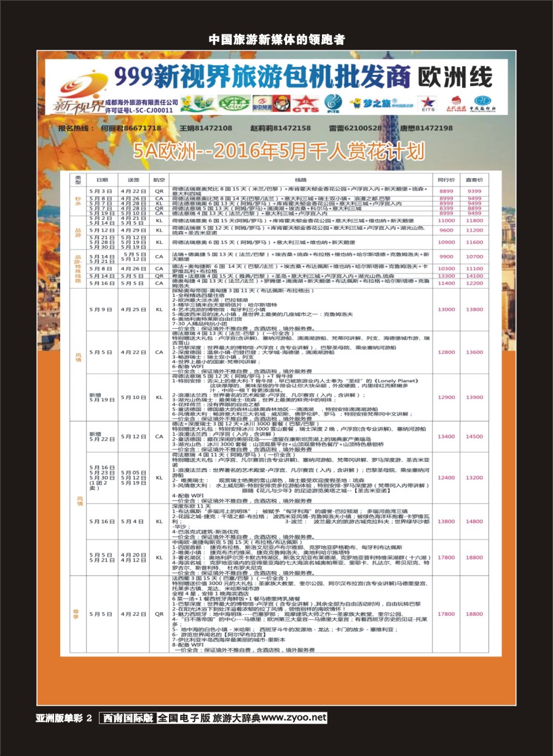Click the price 11200
The height and width of the screenshot is (756, 553).
[474, 230]
